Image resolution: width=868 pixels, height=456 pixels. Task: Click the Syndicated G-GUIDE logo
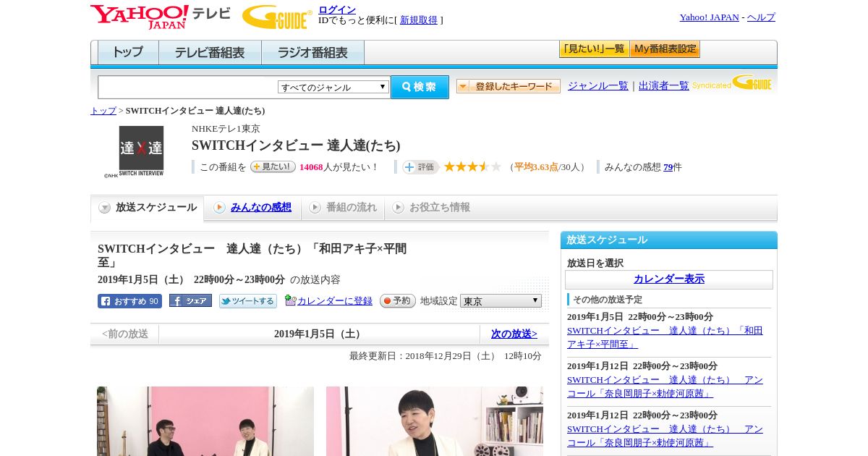(732, 83)
